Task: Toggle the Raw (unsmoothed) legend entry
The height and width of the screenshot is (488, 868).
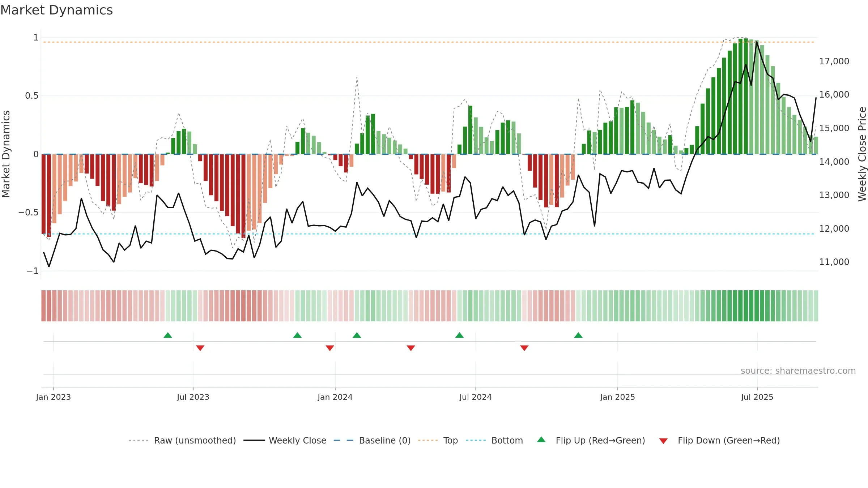Action: pos(182,440)
